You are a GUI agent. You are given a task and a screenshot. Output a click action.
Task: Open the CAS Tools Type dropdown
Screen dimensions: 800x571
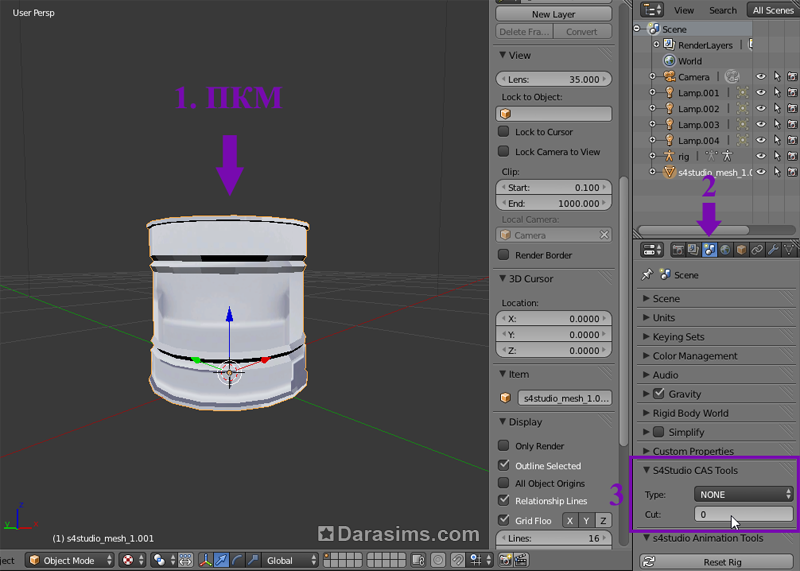(743, 494)
